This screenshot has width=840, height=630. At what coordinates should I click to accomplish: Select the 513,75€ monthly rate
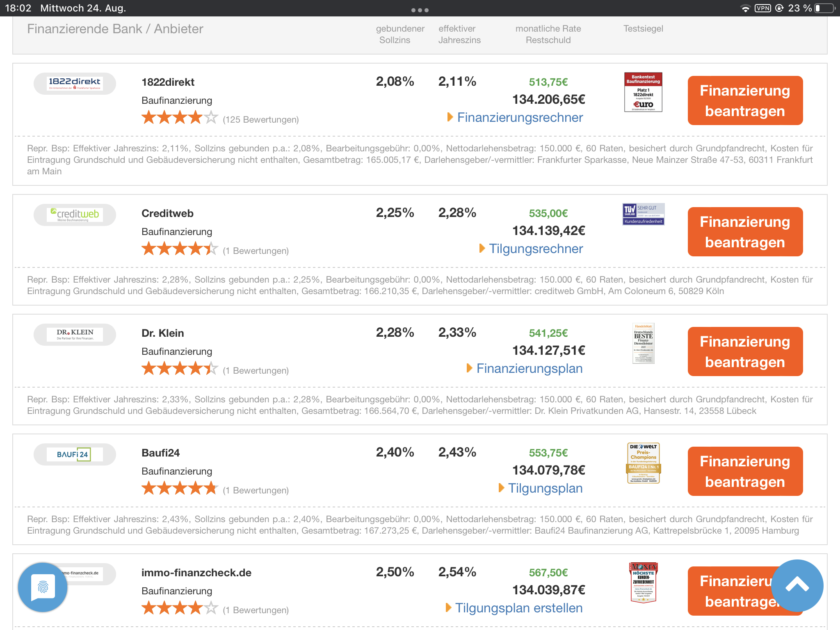click(x=548, y=82)
